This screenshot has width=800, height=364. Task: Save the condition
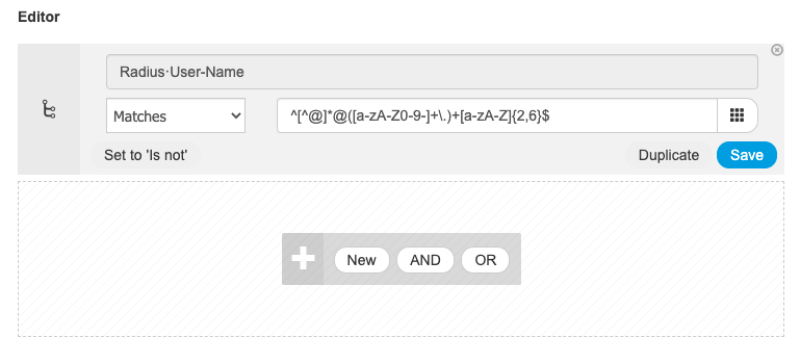tap(746, 155)
